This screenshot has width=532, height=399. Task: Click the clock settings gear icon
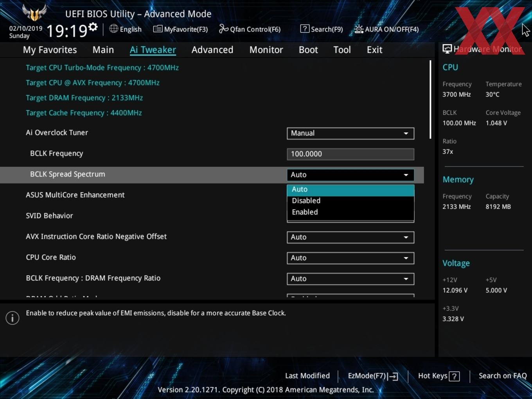(x=93, y=27)
